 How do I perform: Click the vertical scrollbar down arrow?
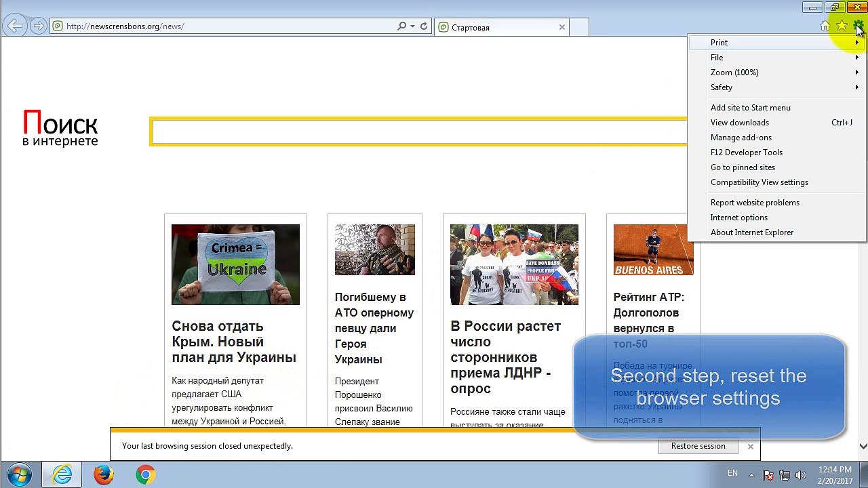(863, 446)
